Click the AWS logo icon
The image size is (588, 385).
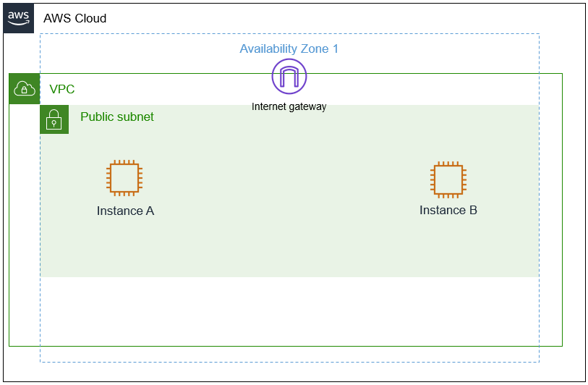20,18
